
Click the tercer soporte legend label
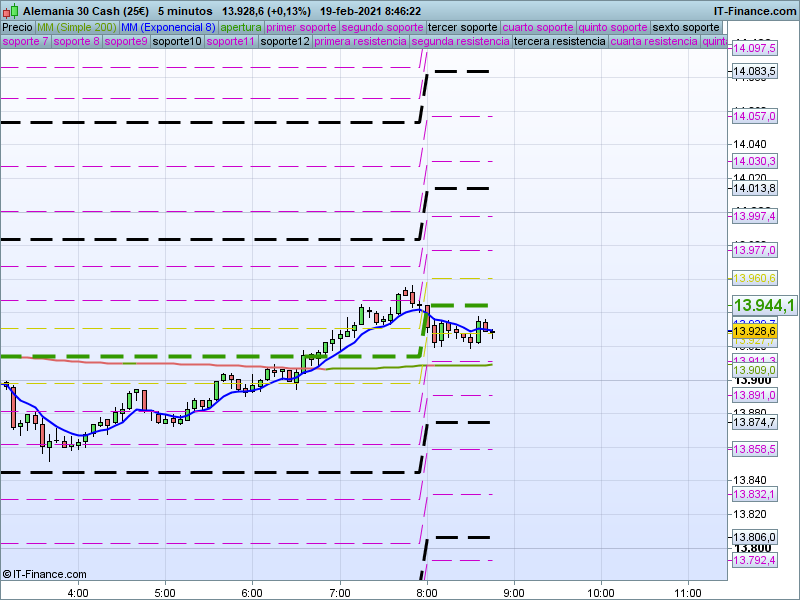coord(463,28)
